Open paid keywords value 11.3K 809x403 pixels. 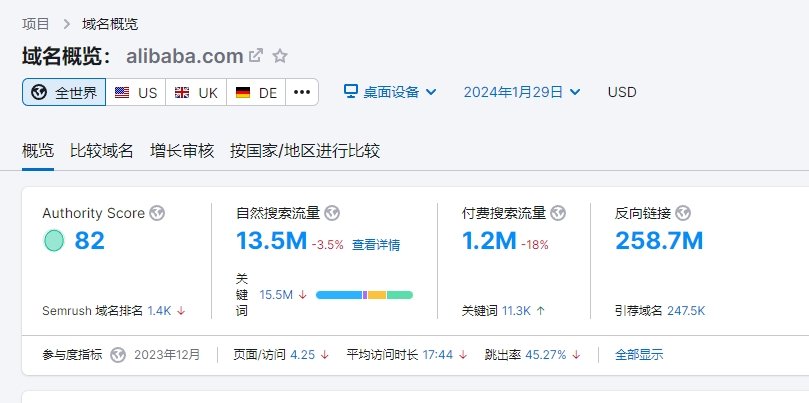pyautogui.click(x=516, y=311)
